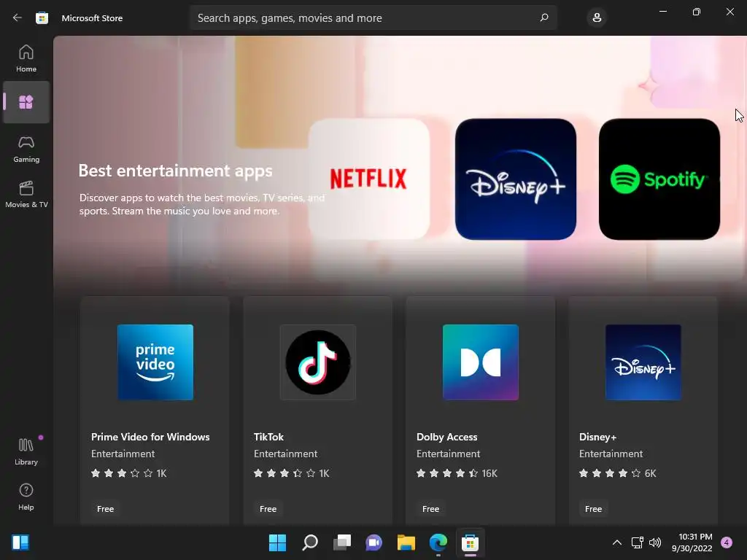The height and width of the screenshot is (560, 747).
Task: Open the Dolby Access title link
Action: 447,437
